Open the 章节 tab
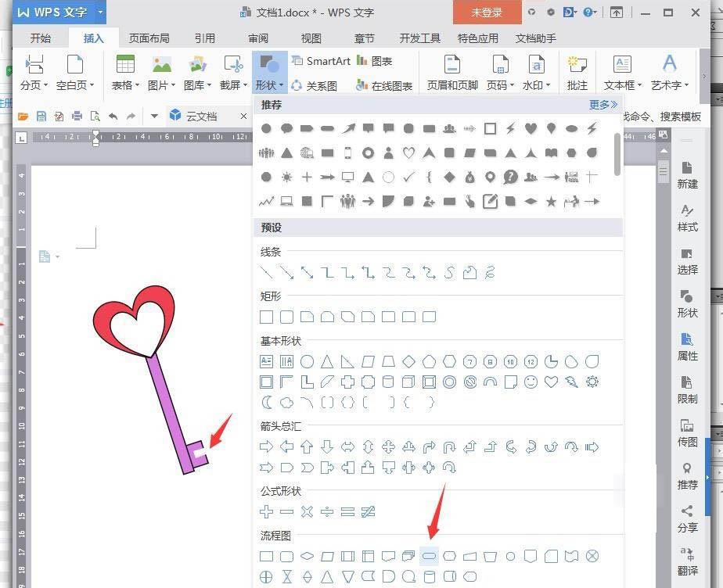The image size is (723, 588). click(x=365, y=38)
